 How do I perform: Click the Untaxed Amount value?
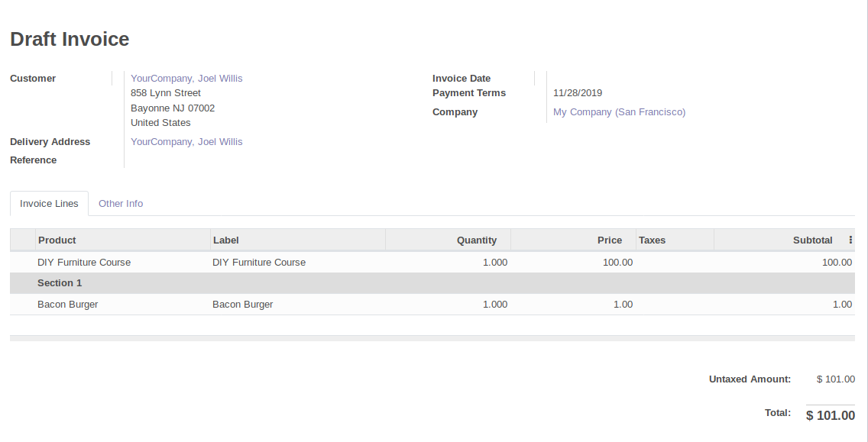(836, 379)
